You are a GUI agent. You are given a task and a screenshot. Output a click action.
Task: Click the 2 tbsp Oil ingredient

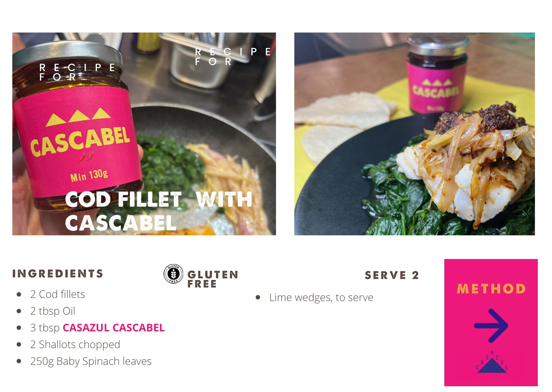[x=53, y=311]
